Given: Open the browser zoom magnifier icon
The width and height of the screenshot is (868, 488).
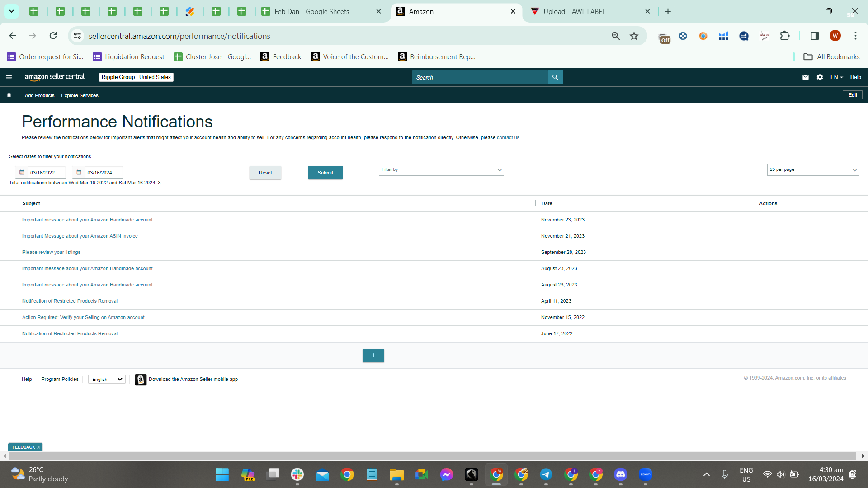Looking at the screenshot, I should tap(616, 36).
